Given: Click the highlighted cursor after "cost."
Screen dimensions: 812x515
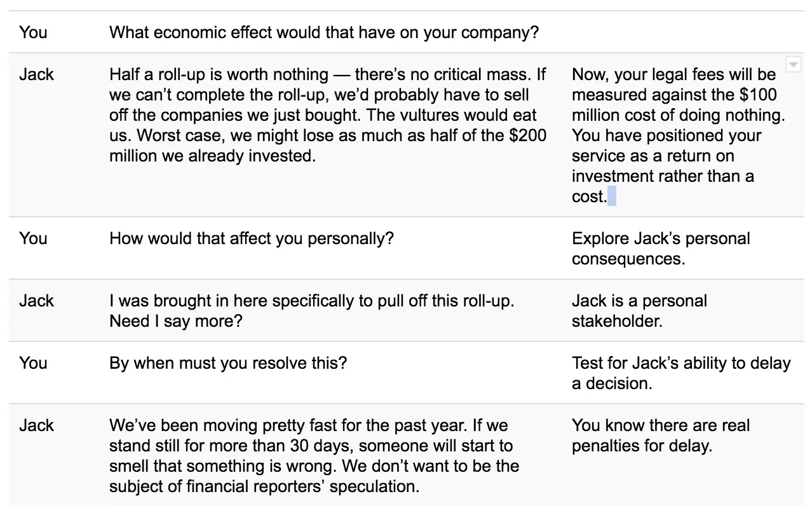Looking at the screenshot, I should pyautogui.click(x=612, y=196).
